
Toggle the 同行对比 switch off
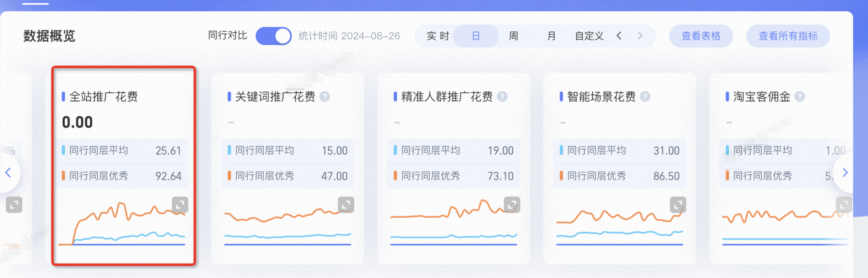click(273, 36)
